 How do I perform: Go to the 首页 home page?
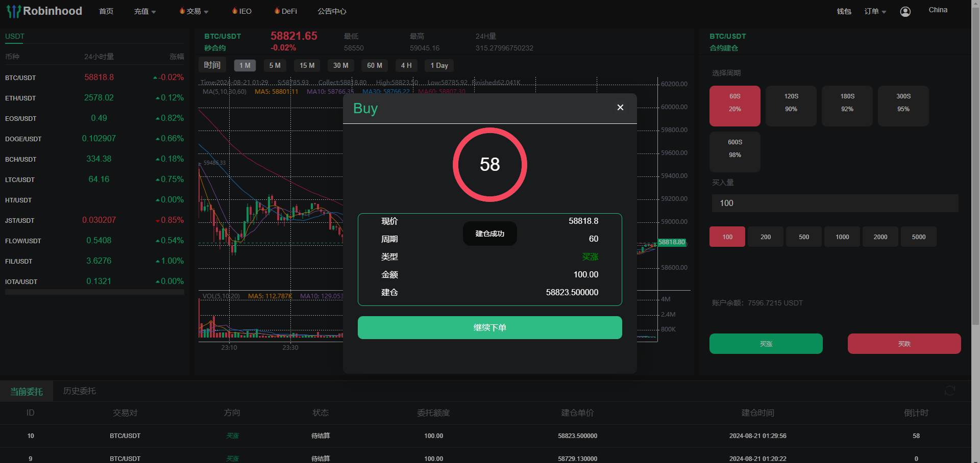[x=106, y=11]
